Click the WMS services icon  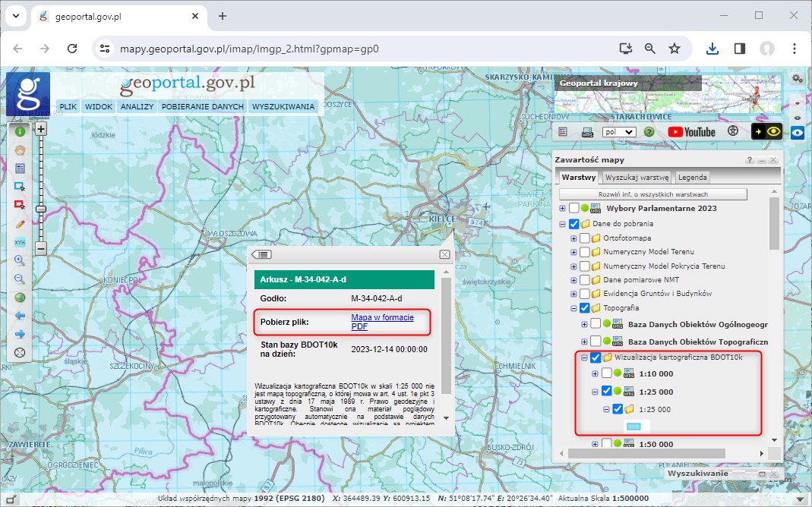tap(587, 132)
